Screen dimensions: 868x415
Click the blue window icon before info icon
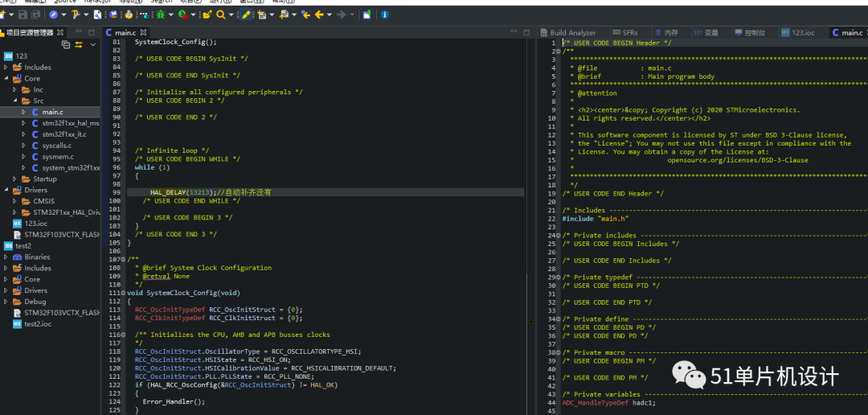point(366,15)
